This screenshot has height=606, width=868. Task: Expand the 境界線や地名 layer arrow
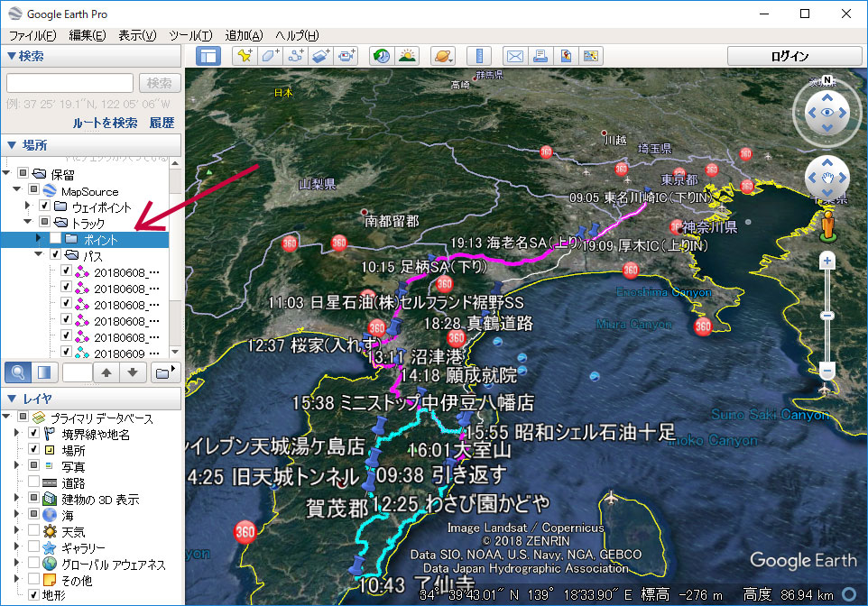(x=16, y=433)
